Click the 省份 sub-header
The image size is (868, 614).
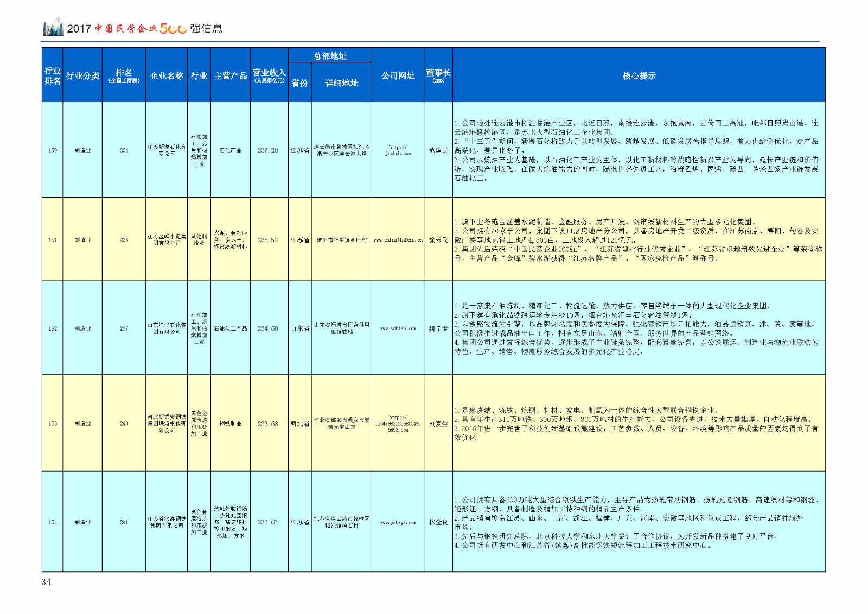pos(299,83)
